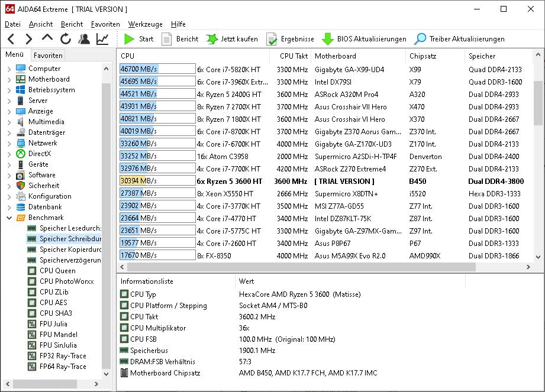Screen dimensions: 545x392
Task: Click the sidebar tree scroll down arrow
Action: (107, 374)
